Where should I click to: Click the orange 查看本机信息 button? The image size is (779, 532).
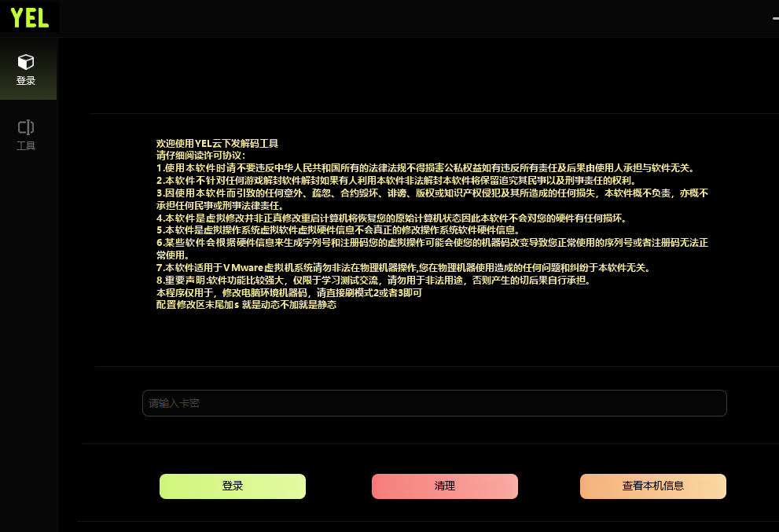652,486
